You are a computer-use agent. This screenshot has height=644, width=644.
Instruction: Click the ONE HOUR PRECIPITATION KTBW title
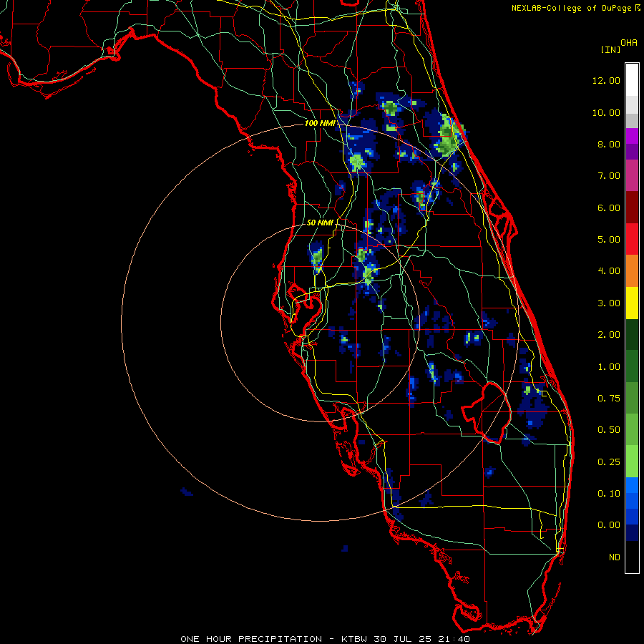tap(325, 639)
